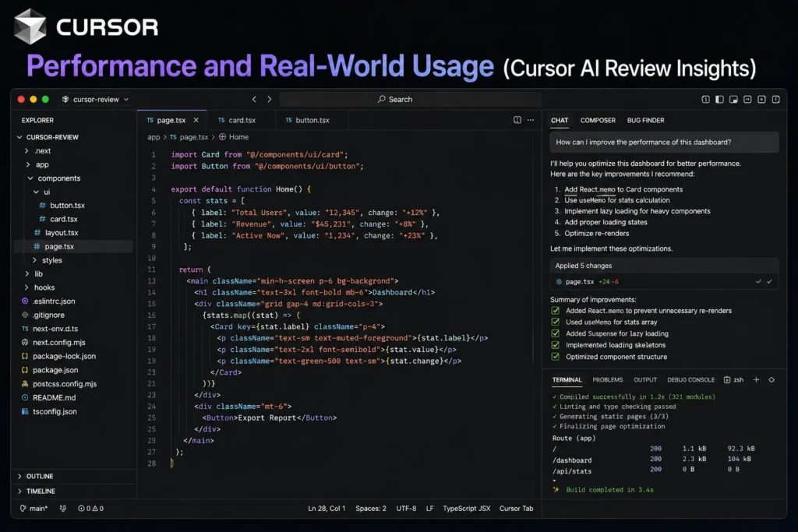Screen dimensions: 798x532
Task: Toggle Implemented loading skeletons checkbox
Action: 555,345
